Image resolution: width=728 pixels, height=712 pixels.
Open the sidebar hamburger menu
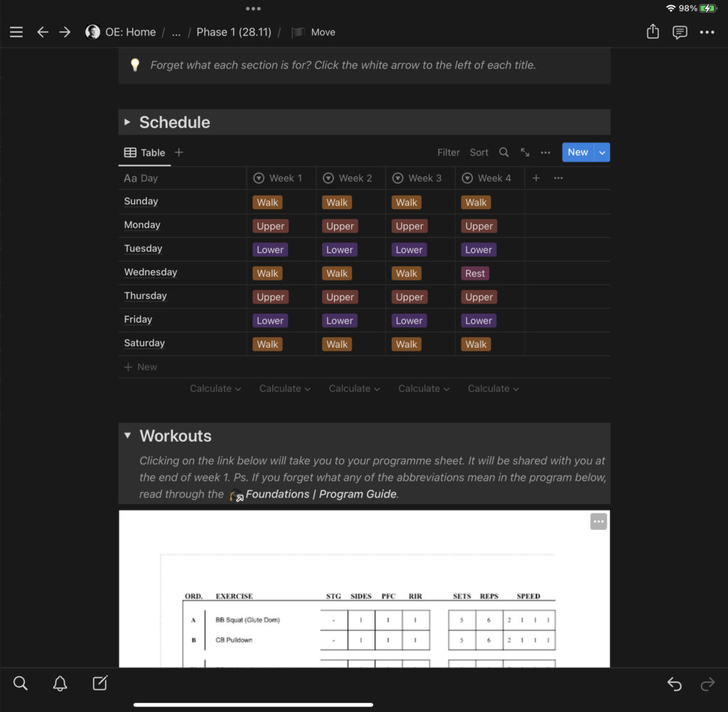16,32
